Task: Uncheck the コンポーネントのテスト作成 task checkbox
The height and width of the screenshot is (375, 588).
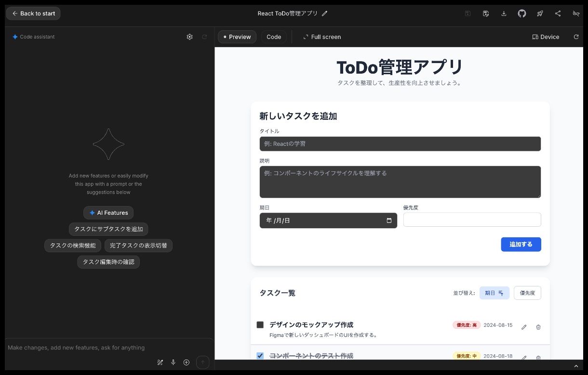Action: coord(260,356)
